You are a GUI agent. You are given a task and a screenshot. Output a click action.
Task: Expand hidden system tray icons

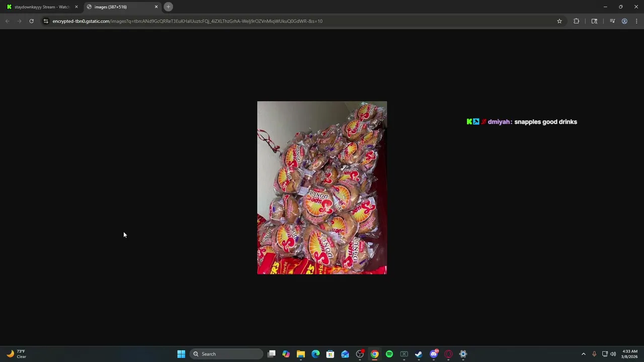pyautogui.click(x=584, y=354)
